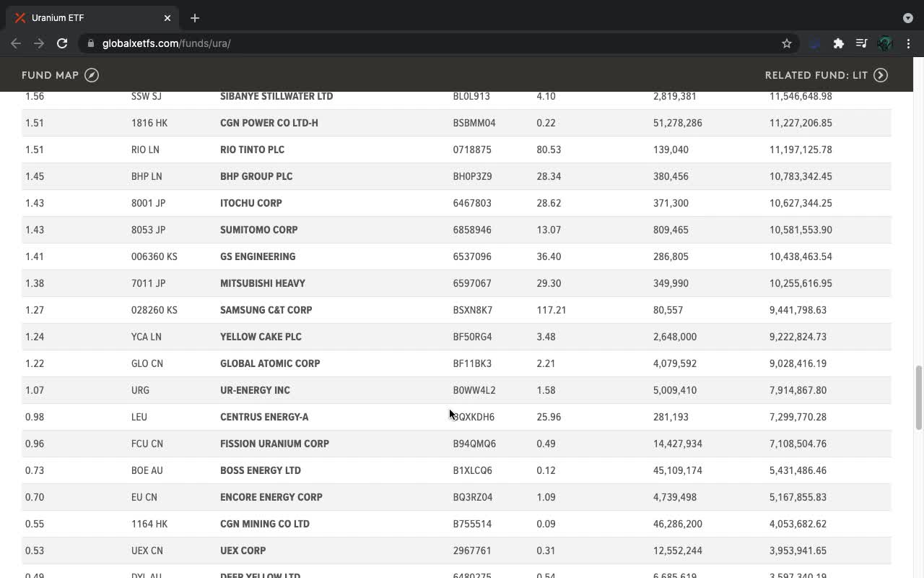Open the tab search dropdown arrow
924x578 pixels.
tap(908, 18)
